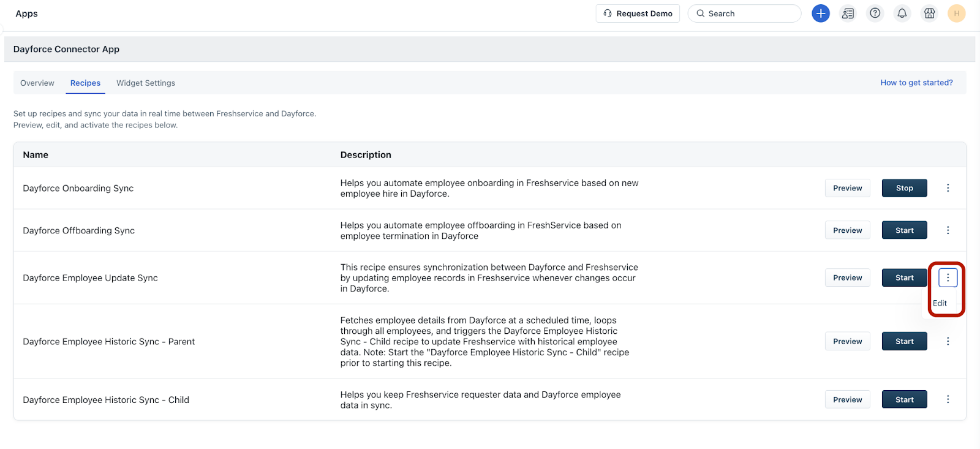Preview the Dayforce Employee Update Sync recipe

(847, 277)
